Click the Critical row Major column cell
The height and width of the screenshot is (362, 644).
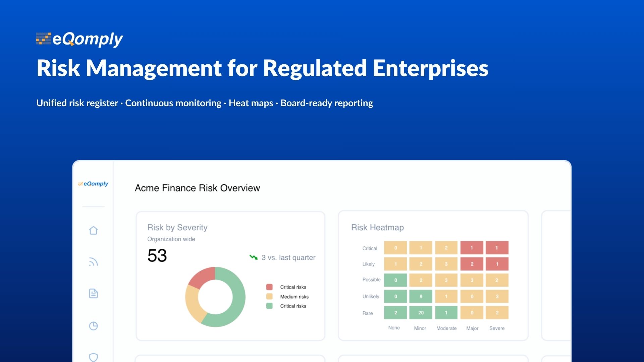[x=472, y=248]
